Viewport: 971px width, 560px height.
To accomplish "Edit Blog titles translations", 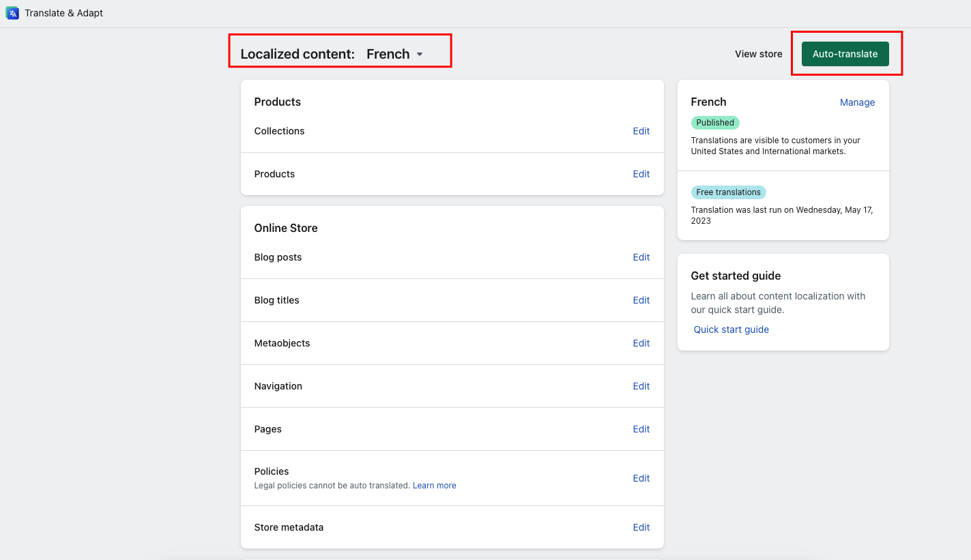I will (x=641, y=300).
